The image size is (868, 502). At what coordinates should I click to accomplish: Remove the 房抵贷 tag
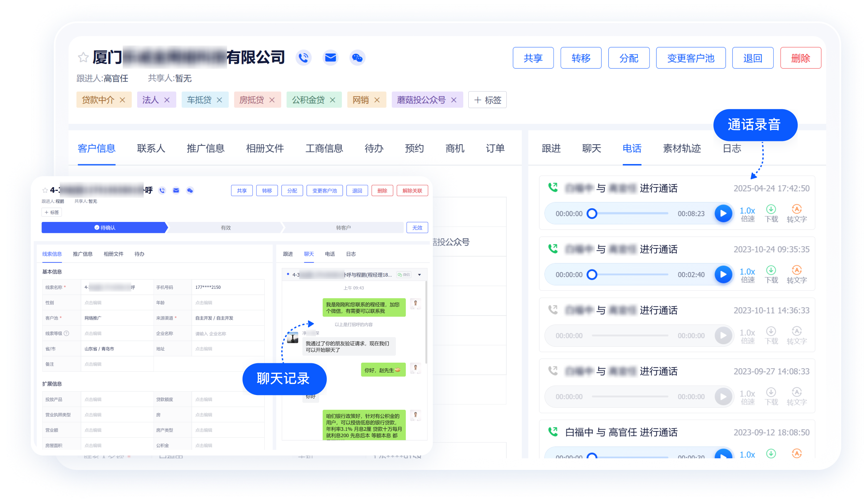pyautogui.click(x=272, y=100)
